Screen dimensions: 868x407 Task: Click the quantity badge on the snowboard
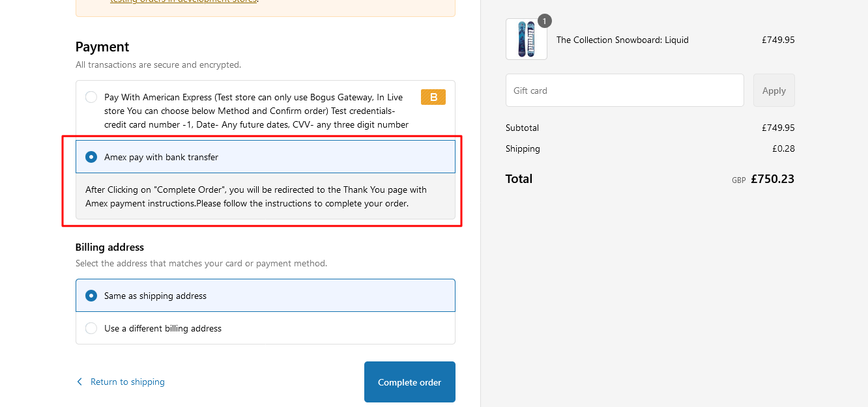click(544, 21)
